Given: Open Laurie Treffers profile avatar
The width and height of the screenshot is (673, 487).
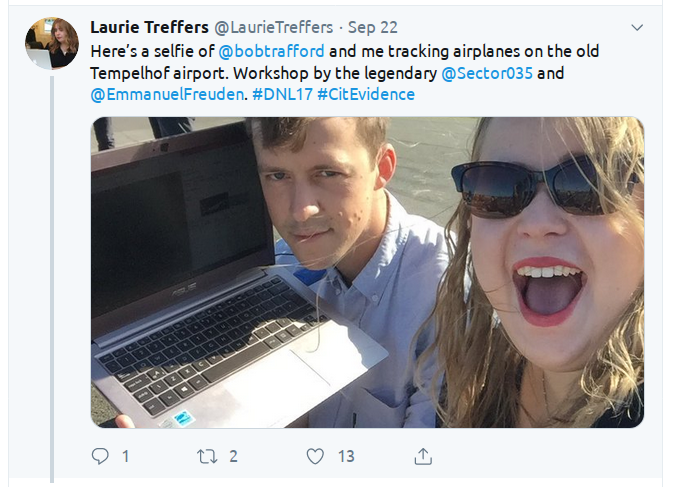Looking at the screenshot, I should coord(52,43).
